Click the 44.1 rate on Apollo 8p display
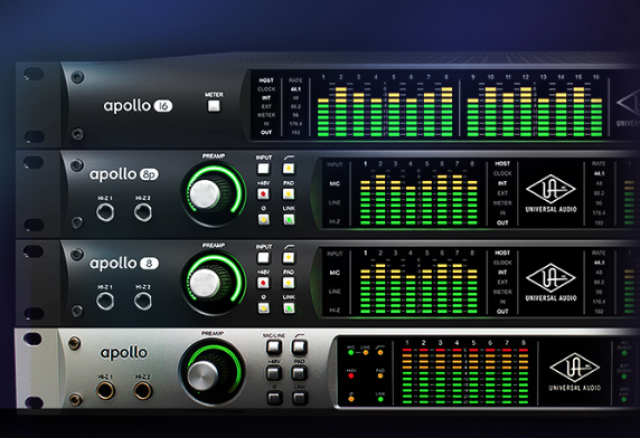 point(599,173)
